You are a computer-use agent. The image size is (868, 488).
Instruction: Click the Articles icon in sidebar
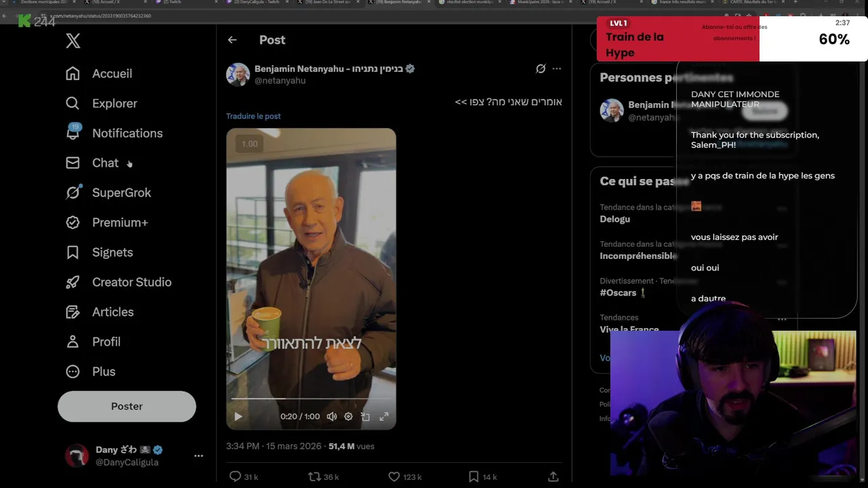pyautogui.click(x=73, y=312)
